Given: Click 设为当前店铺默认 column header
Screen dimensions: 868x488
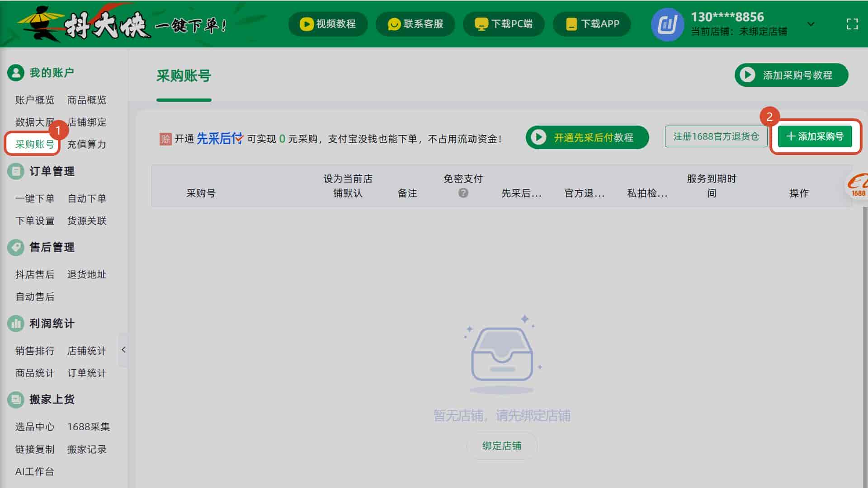Looking at the screenshot, I should coord(348,186).
